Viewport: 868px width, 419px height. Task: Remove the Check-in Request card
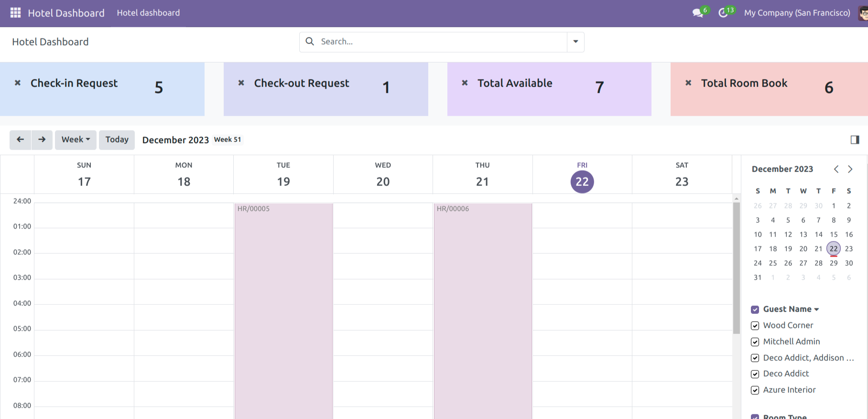pyautogui.click(x=18, y=83)
